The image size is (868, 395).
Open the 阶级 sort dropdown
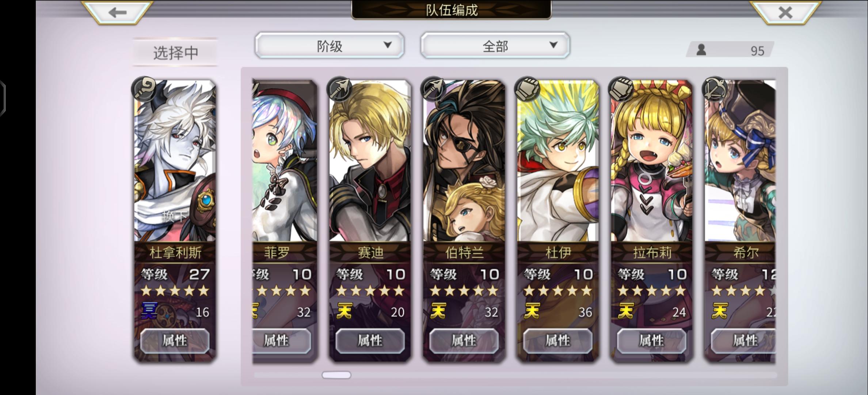coord(330,45)
